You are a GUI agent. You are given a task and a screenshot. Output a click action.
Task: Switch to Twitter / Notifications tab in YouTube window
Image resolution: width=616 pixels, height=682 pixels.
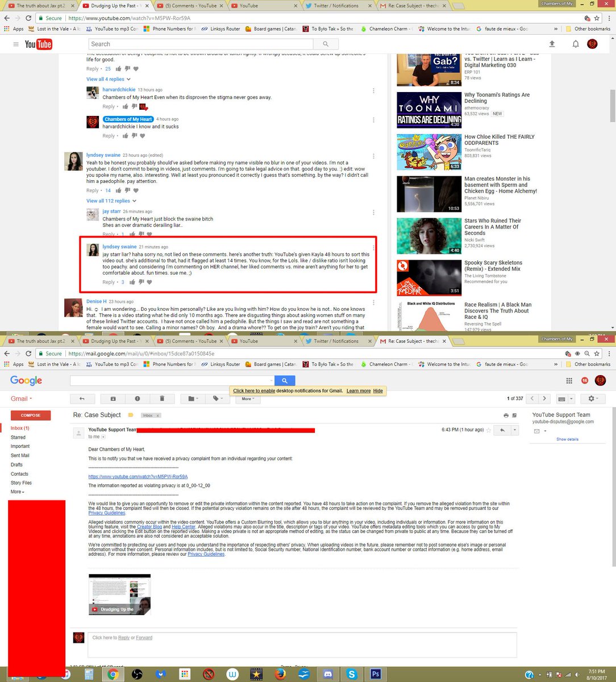[336, 6]
